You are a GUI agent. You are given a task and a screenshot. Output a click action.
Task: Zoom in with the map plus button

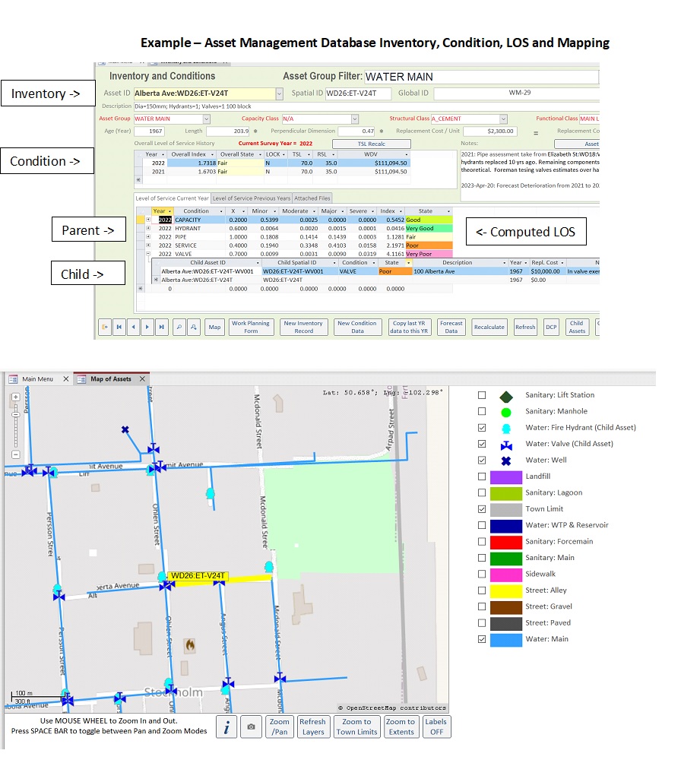[15, 397]
